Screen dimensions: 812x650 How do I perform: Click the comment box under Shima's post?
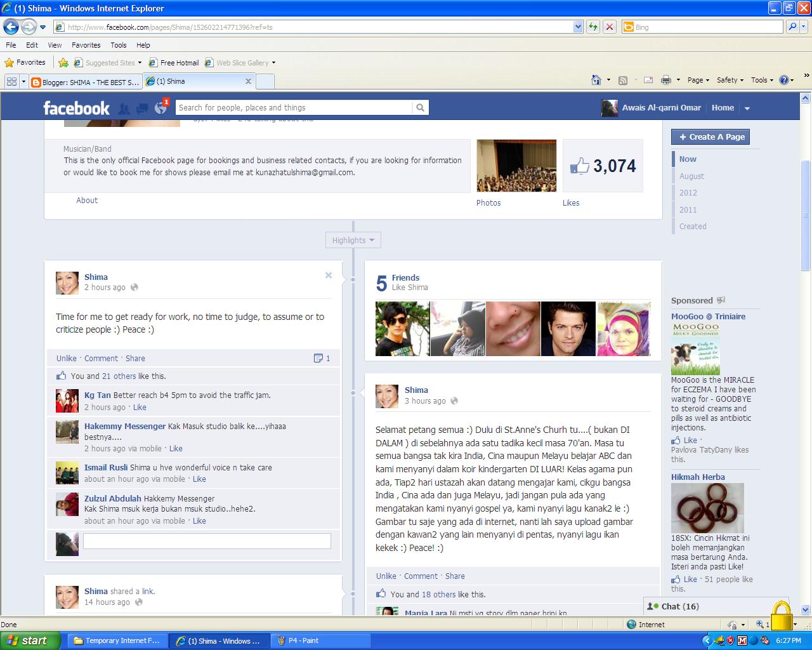[207, 541]
